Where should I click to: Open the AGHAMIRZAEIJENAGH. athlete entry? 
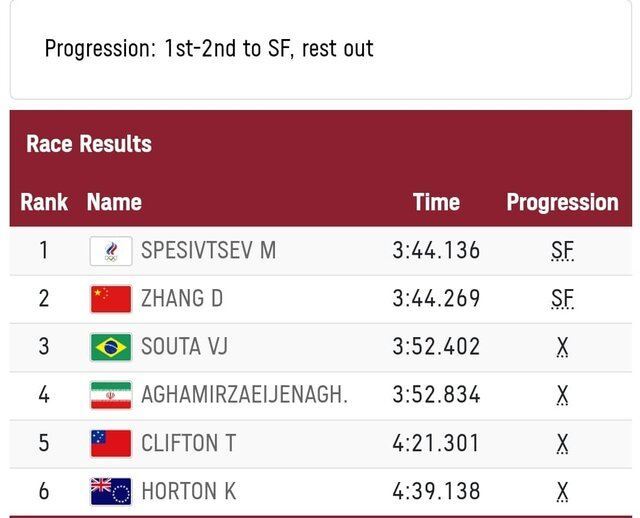tap(244, 395)
